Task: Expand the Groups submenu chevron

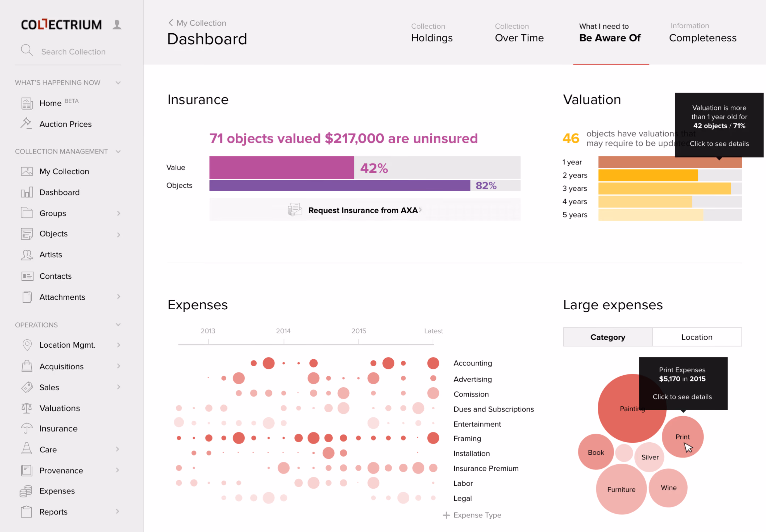Action: [118, 213]
